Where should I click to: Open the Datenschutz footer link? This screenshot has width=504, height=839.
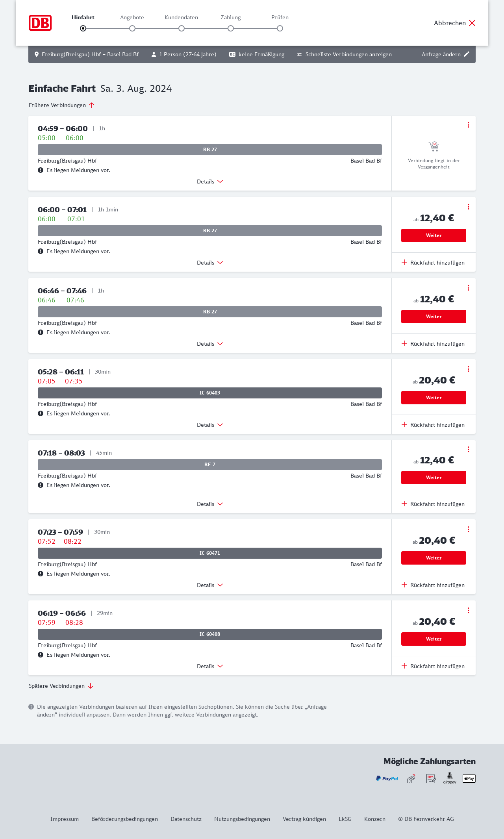click(x=186, y=819)
